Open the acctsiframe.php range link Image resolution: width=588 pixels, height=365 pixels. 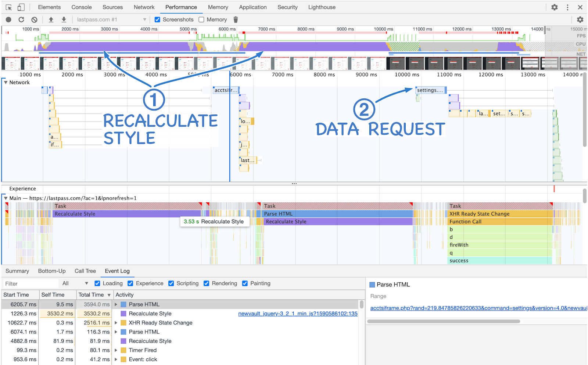[x=478, y=308]
